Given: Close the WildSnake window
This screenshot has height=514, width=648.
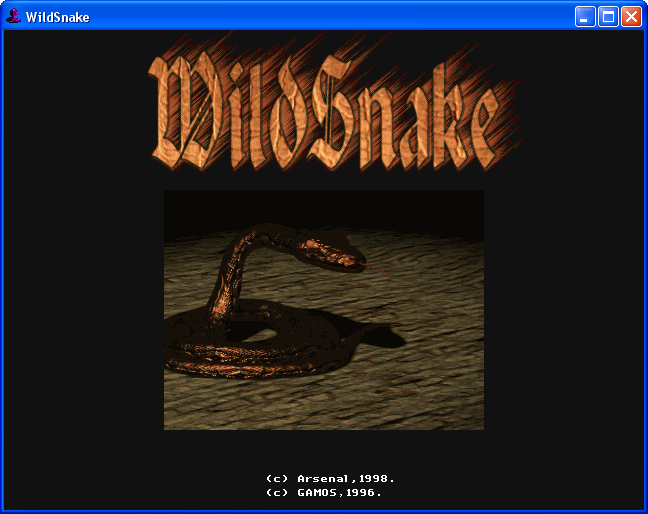Looking at the screenshot, I should point(631,17).
